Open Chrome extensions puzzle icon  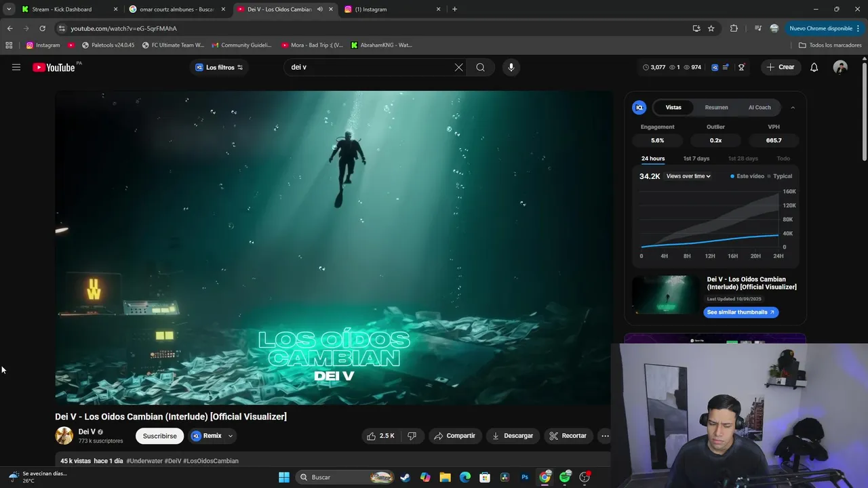(x=734, y=28)
